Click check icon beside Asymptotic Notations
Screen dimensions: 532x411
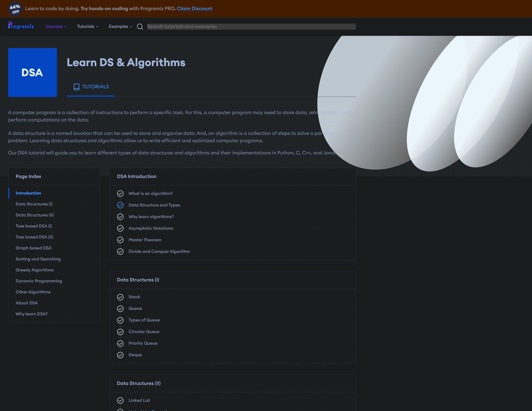click(x=120, y=228)
